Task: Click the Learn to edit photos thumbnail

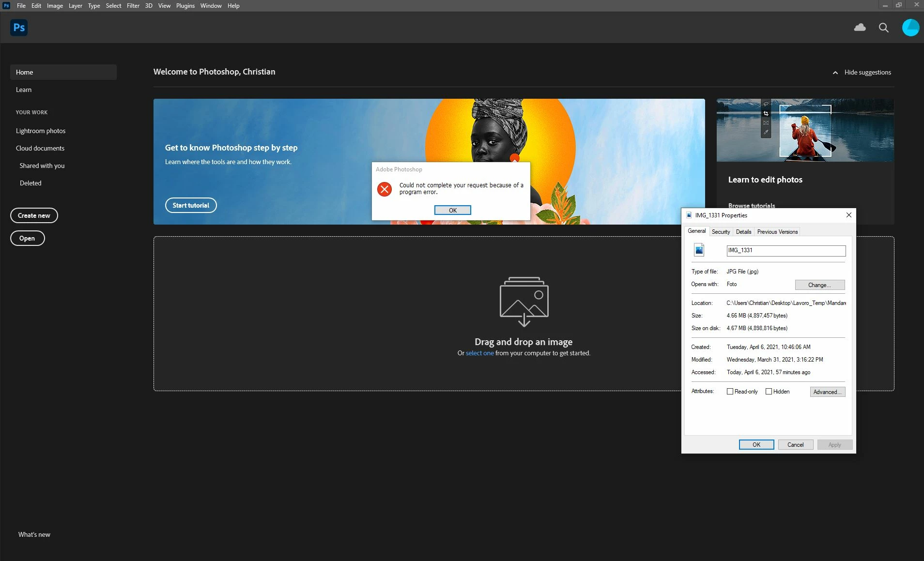Action: [805, 130]
